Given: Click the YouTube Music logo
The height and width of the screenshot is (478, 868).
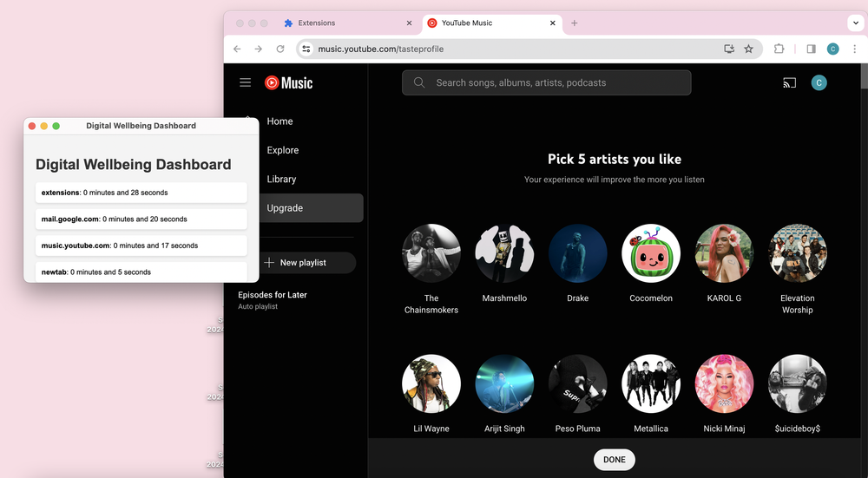Looking at the screenshot, I should (x=288, y=83).
